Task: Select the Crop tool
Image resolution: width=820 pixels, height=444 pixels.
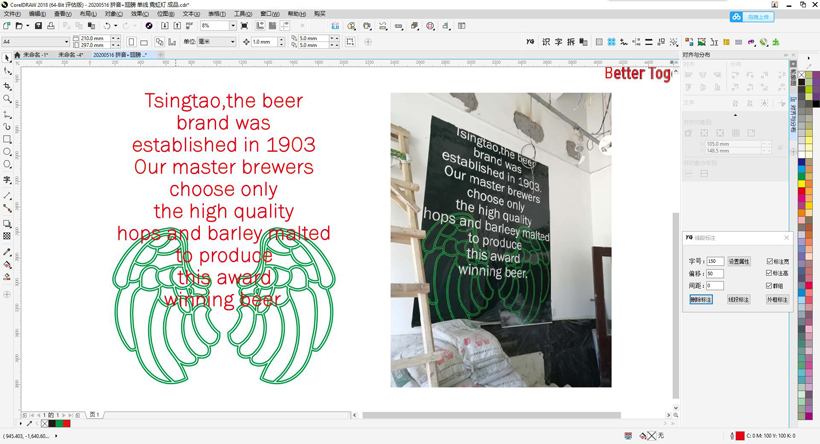Action: [7, 86]
